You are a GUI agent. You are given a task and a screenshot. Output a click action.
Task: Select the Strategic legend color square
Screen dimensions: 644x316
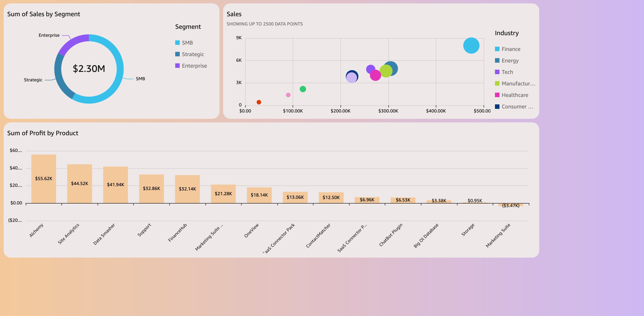tap(177, 54)
